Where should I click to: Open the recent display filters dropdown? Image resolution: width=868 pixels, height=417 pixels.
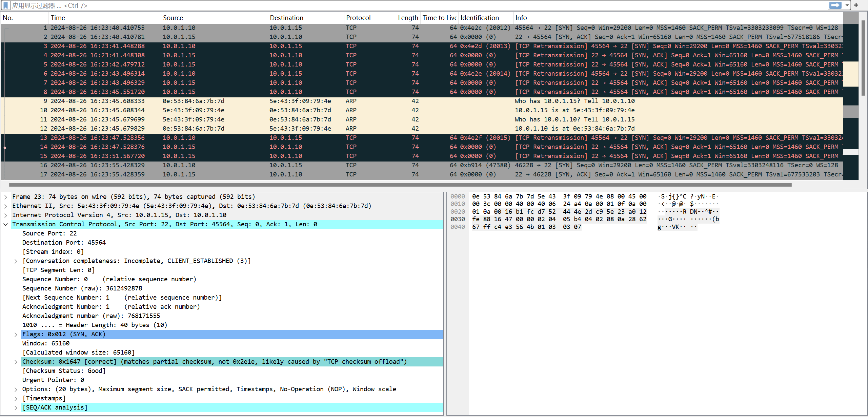tap(847, 5)
